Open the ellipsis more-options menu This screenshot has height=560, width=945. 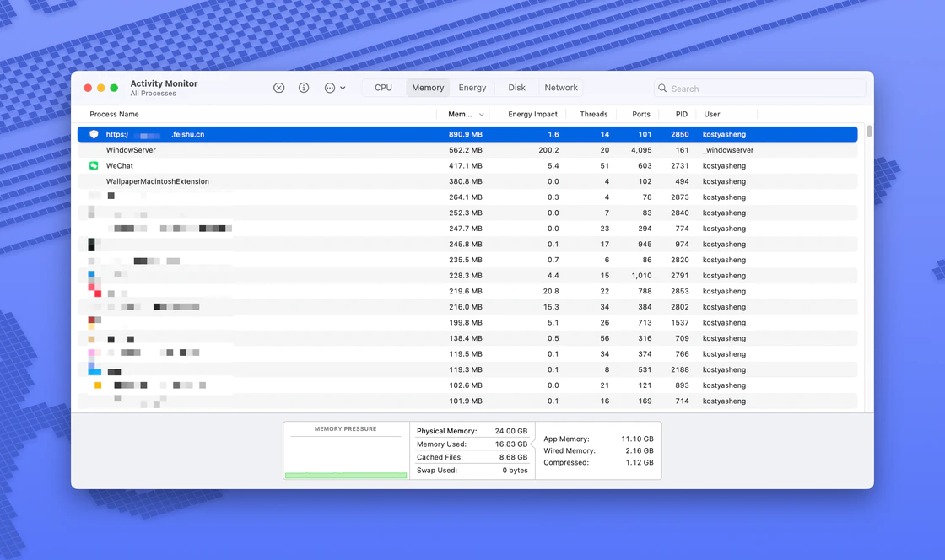(x=334, y=88)
